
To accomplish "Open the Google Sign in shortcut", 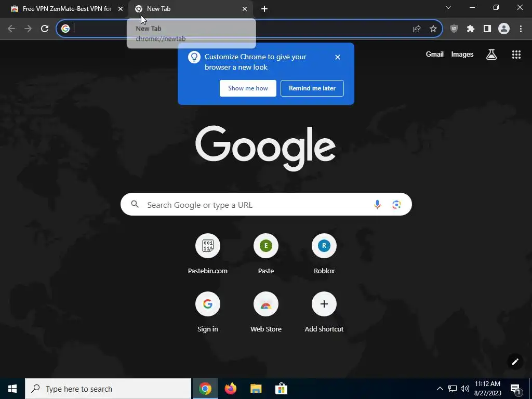I will pos(208,312).
